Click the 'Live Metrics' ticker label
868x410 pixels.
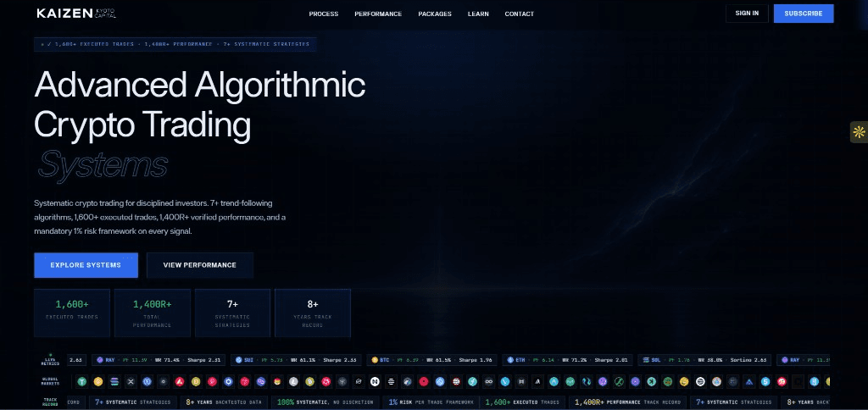(50, 360)
